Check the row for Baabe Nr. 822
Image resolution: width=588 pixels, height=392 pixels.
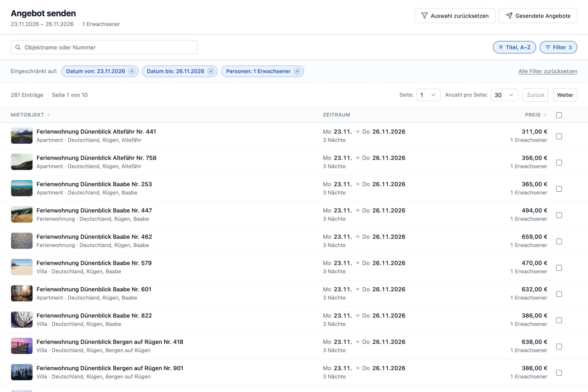click(559, 320)
